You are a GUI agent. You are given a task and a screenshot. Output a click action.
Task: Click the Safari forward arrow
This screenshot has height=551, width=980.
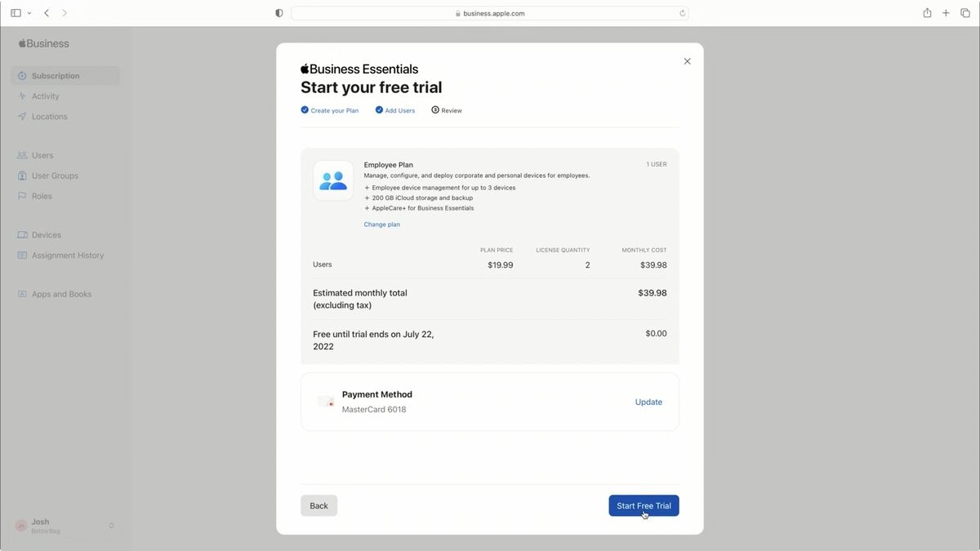click(65, 13)
